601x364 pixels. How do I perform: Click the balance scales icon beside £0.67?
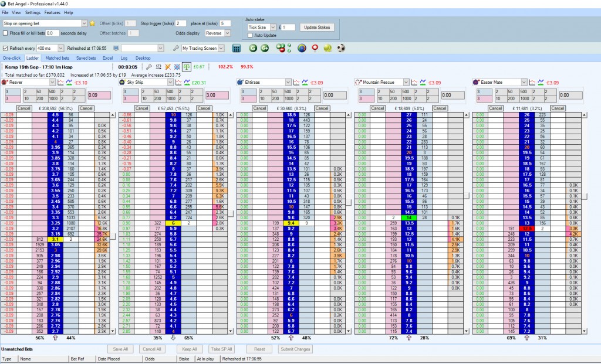coord(186,67)
